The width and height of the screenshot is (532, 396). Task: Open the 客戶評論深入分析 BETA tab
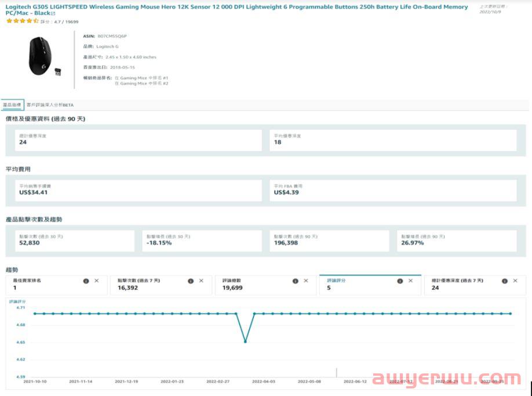click(50, 105)
